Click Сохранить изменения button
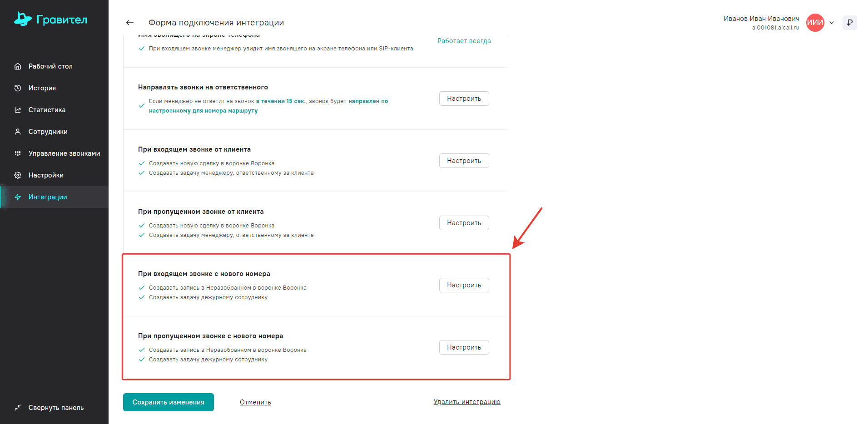The width and height of the screenshot is (868, 424). (169, 402)
